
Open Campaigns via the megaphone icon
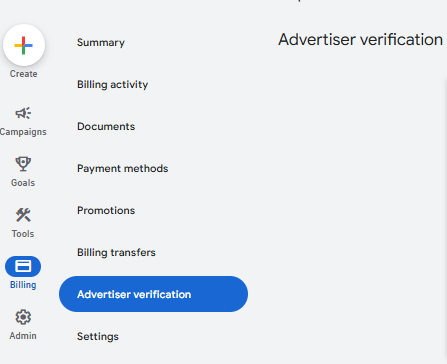[x=23, y=113]
